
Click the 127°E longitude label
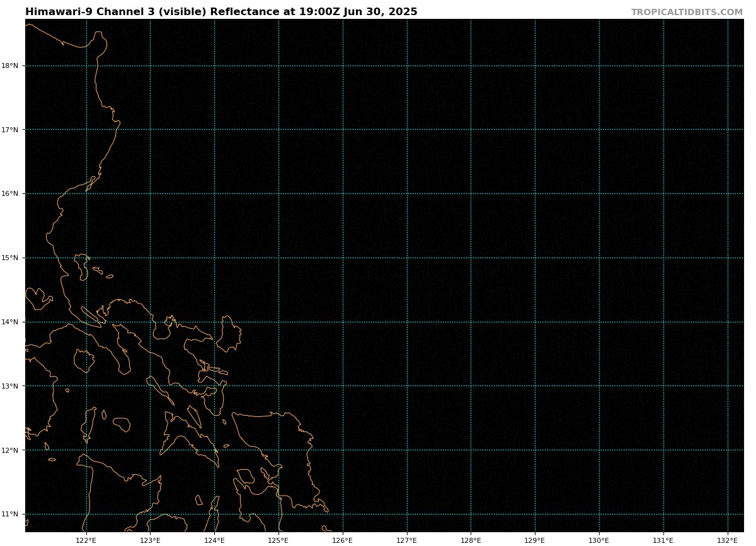407,540
